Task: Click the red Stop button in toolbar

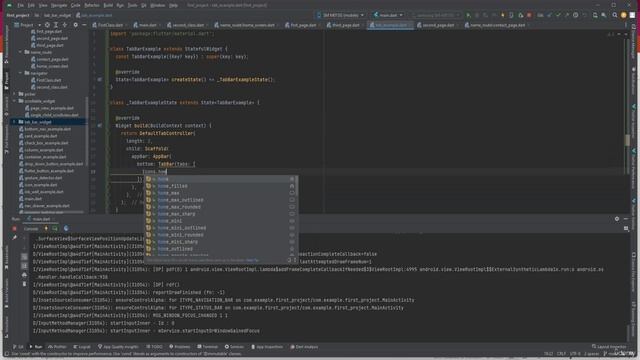Action: [529, 15]
